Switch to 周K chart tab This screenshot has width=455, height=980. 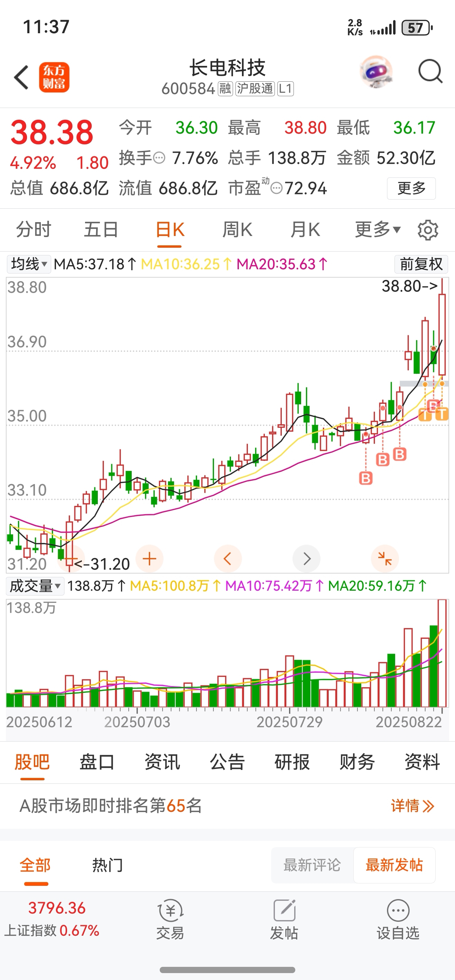point(237,230)
